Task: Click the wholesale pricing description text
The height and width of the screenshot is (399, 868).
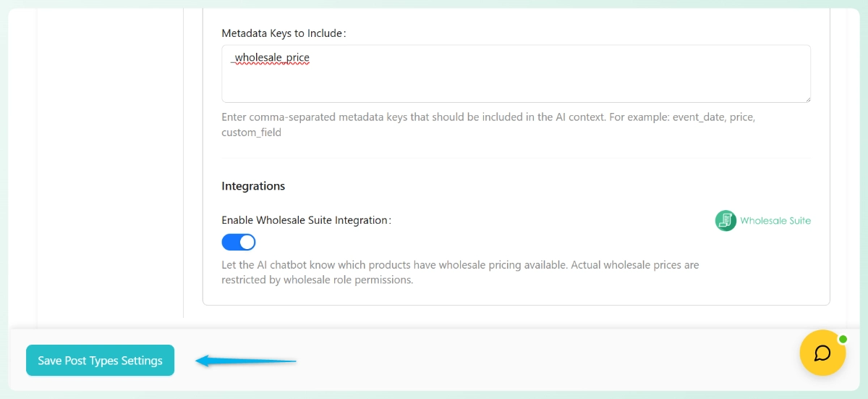Action: 460,265
